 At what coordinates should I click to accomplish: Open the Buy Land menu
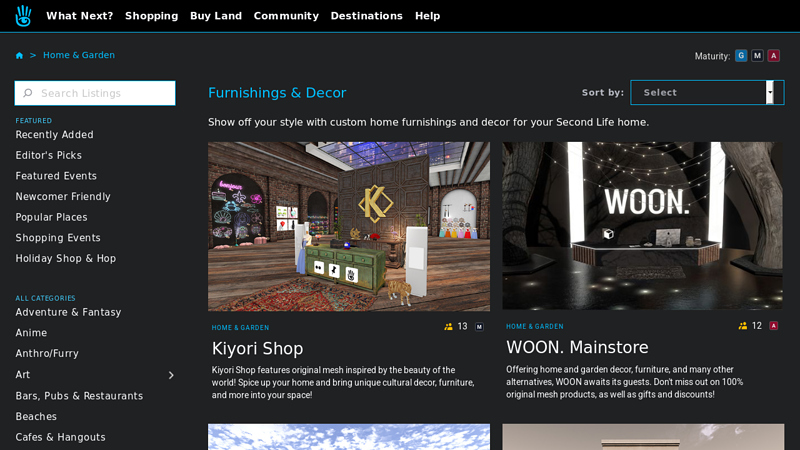pyautogui.click(x=216, y=16)
